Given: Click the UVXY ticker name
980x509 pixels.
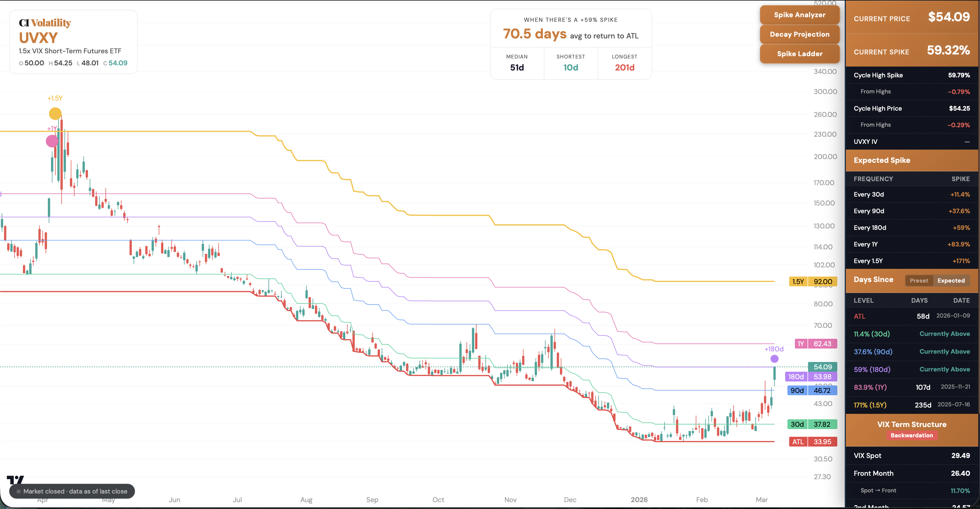Looking at the screenshot, I should [x=38, y=38].
